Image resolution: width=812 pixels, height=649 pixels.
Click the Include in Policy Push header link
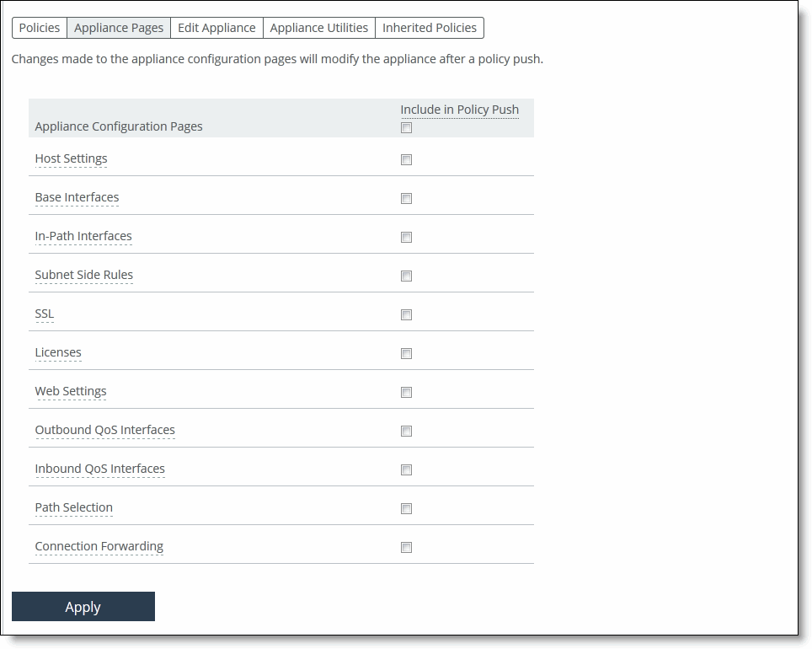point(460,109)
